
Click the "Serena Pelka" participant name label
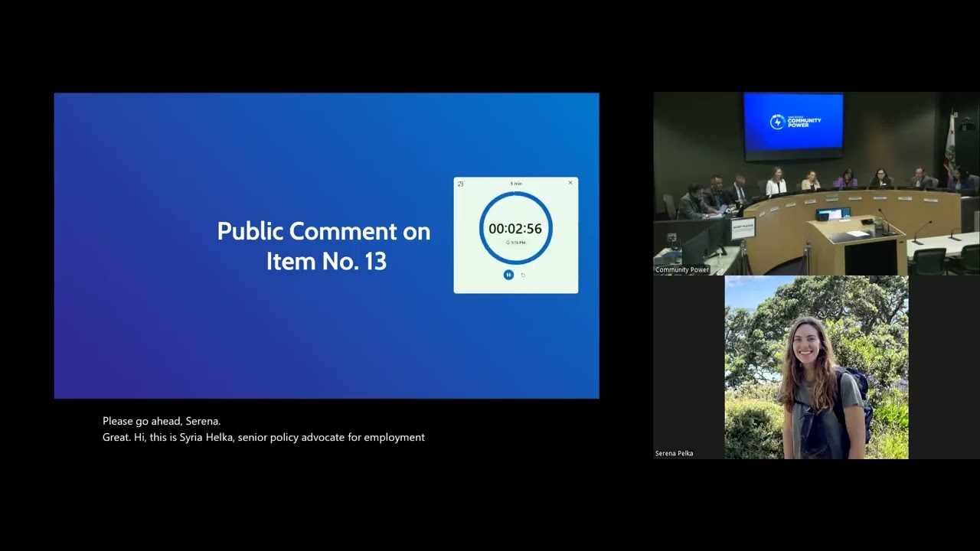point(675,454)
